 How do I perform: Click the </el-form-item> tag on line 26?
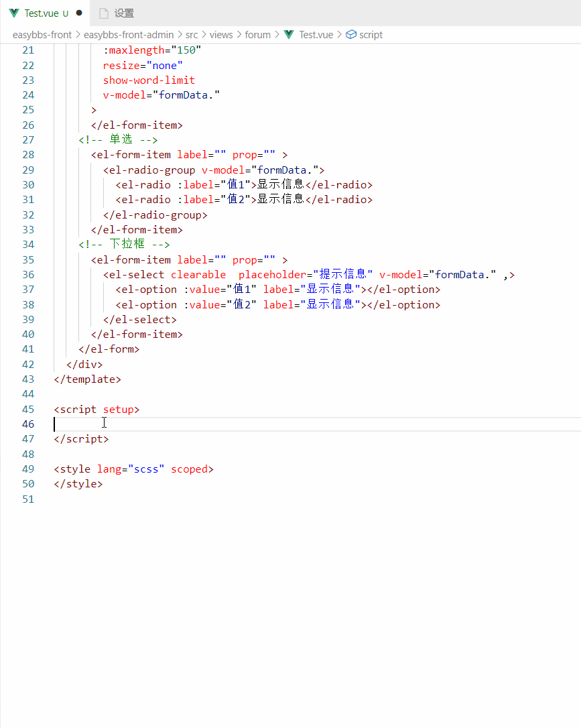pos(137,125)
